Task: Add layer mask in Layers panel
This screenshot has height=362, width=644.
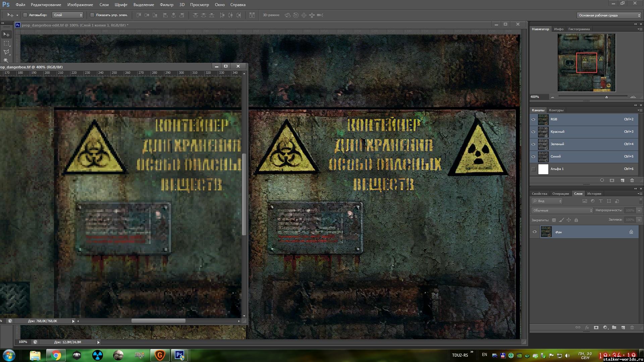Action: 596,327
